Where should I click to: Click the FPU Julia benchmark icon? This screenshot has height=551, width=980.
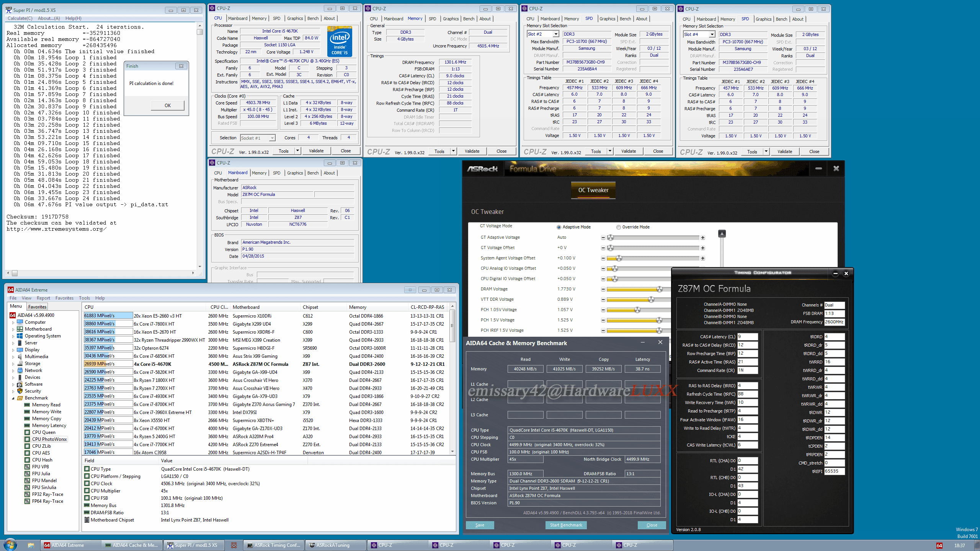(27, 474)
